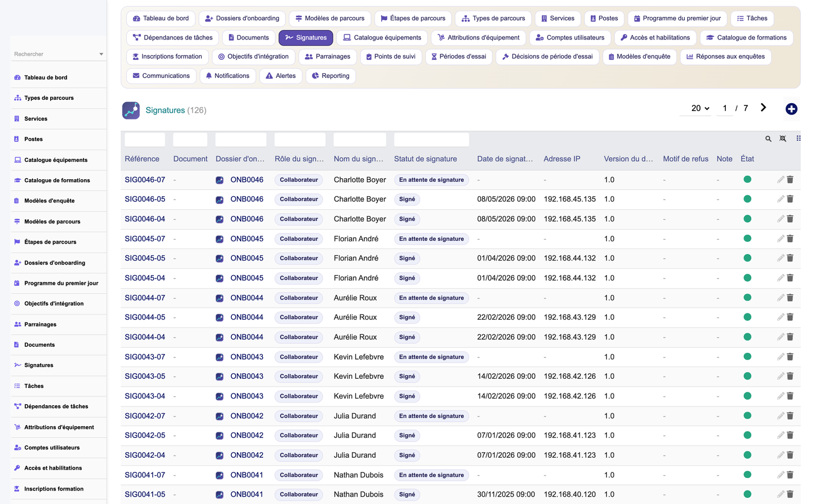
Task: Open the rows per page dropdown showing 20
Action: pos(700,108)
